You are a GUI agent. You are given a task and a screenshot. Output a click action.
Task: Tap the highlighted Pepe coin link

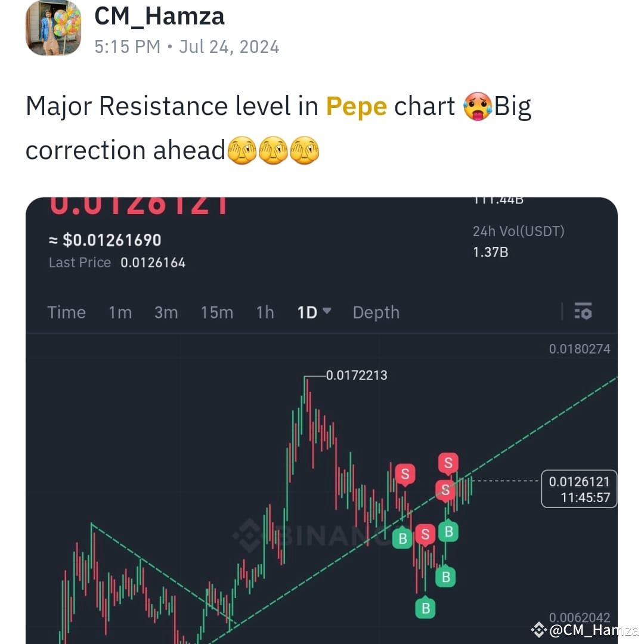357,106
